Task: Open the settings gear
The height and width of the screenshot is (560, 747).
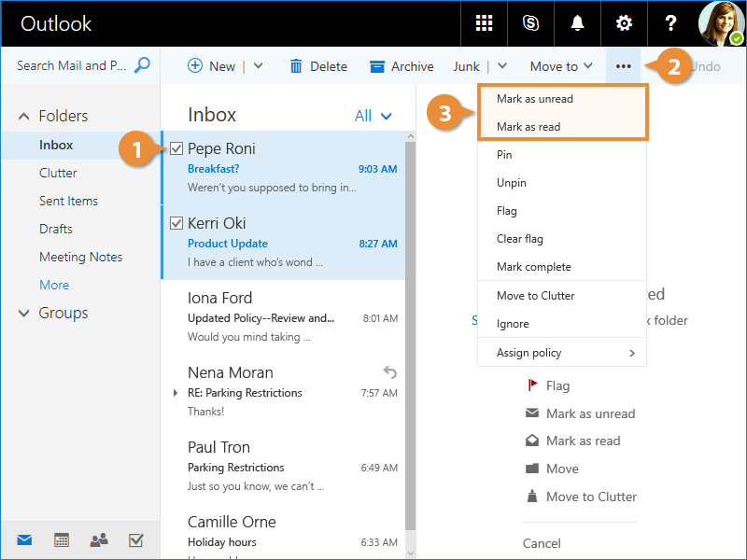Action: [623, 23]
